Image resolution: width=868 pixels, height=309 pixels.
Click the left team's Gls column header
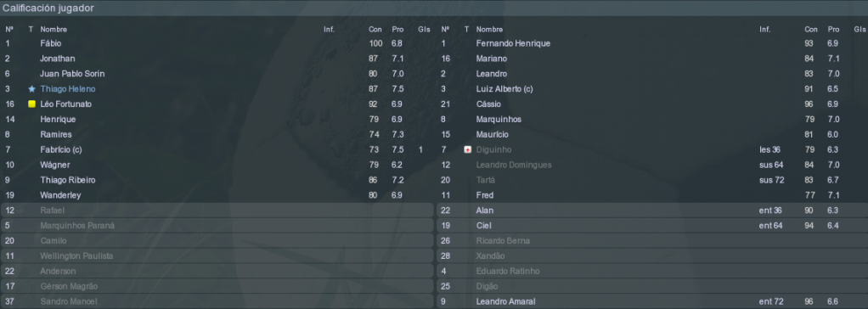point(424,30)
